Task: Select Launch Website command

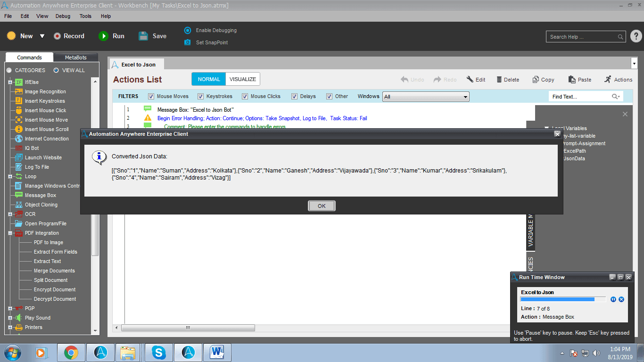Action: pos(43,157)
